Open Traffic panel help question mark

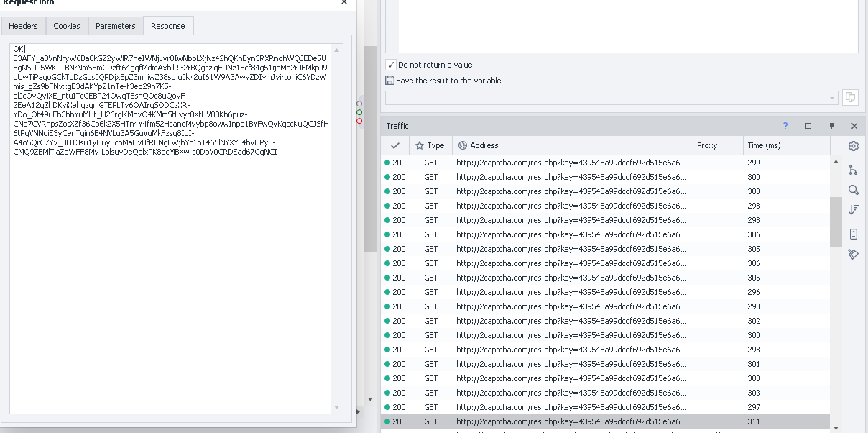(x=785, y=126)
